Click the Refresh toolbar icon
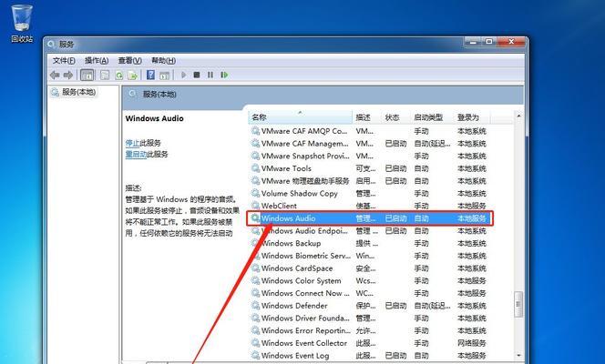The width and height of the screenshot is (605, 364). coord(118,76)
